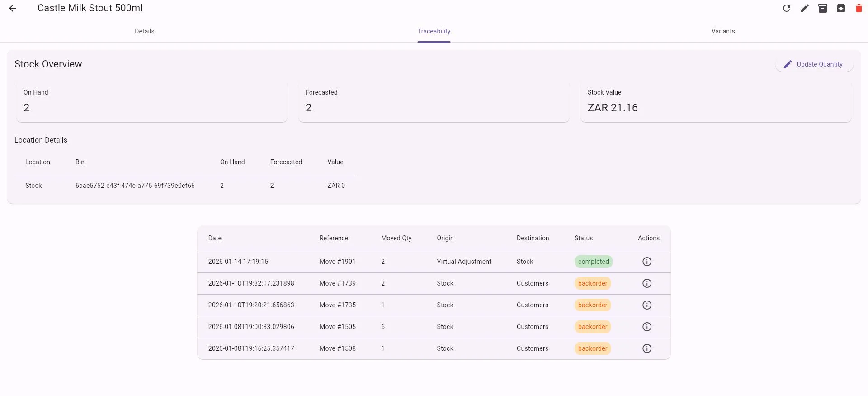This screenshot has height=396, width=868.
Task: Click the Move #1739 reference
Action: click(338, 283)
